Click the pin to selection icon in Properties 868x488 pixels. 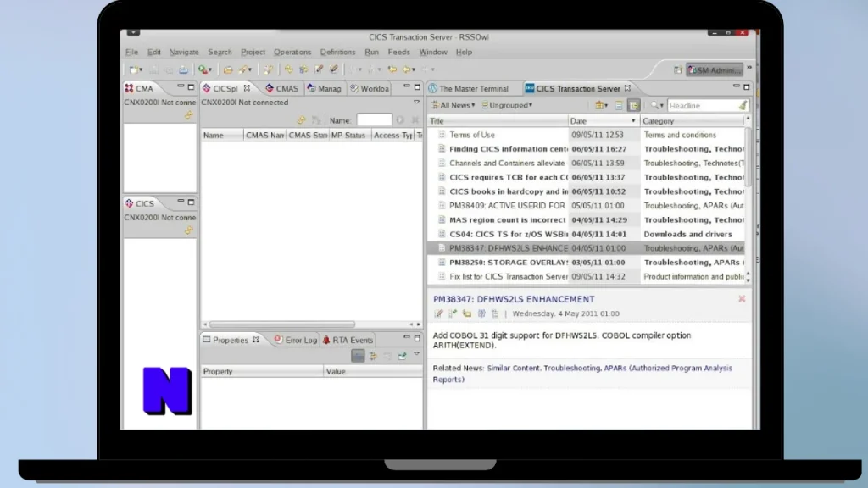[x=402, y=356]
